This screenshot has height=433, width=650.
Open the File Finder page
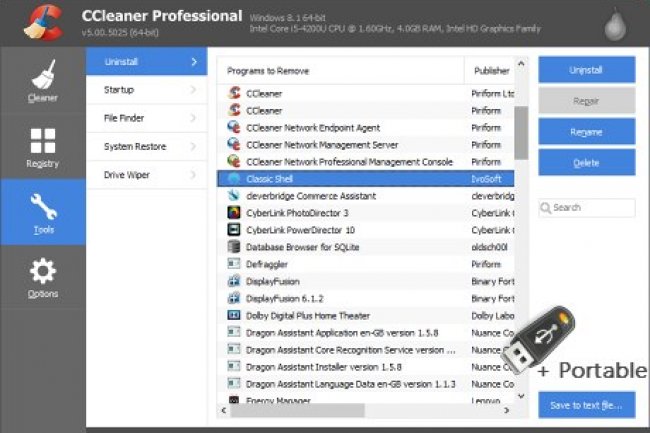(146, 118)
